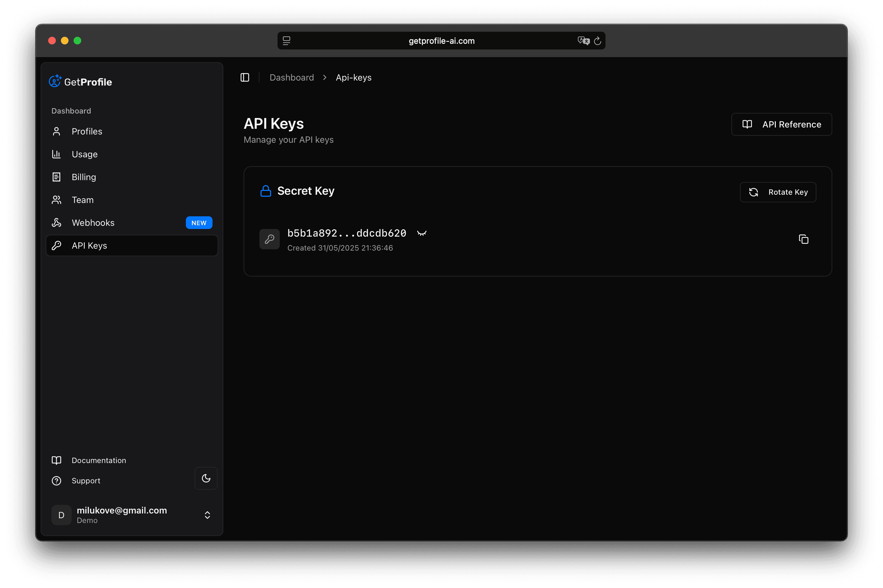Viewport: 883px width, 588px height.
Task: Open the API Reference
Action: click(x=782, y=124)
